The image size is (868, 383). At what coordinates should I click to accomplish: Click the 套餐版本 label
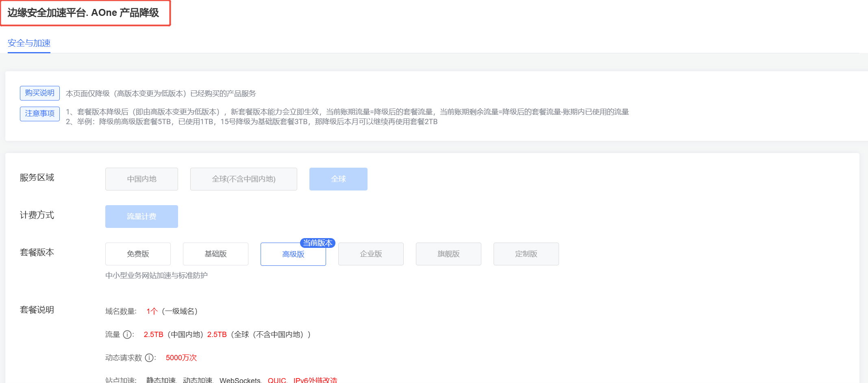37,252
